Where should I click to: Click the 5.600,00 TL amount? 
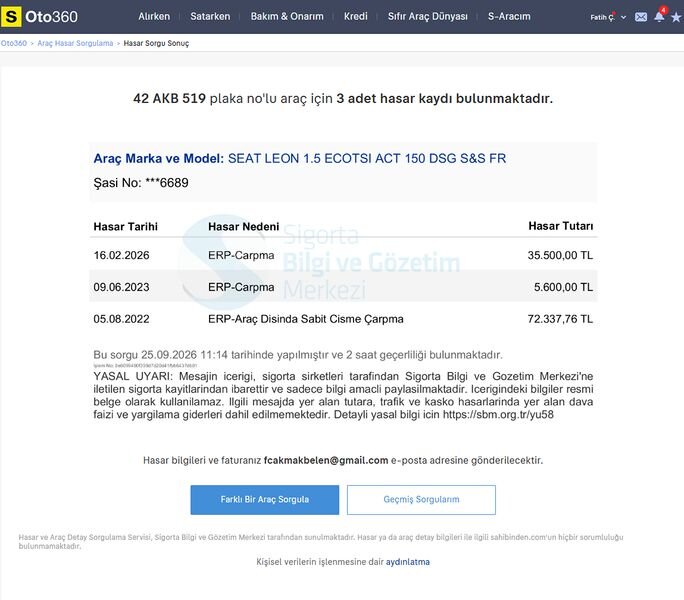[x=564, y=287]
